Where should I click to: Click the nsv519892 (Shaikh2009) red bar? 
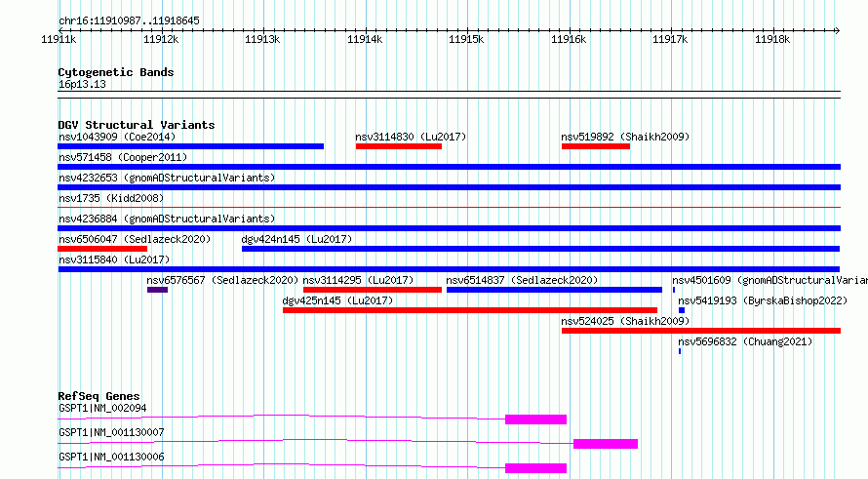click(x=596, y=146)
